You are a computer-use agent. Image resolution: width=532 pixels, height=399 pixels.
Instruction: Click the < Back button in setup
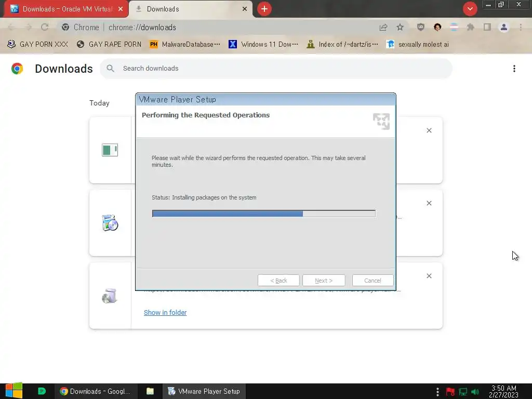point(278,281)
